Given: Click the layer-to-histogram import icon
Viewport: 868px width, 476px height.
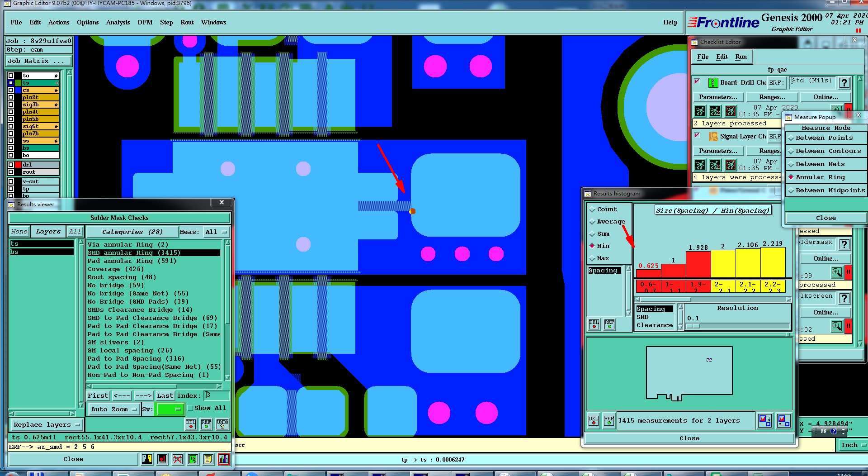Looking at the screenshot, I should tap(784, 421).
